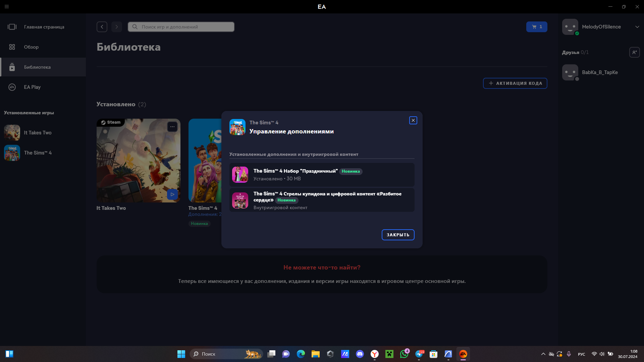644x362 pixels.
Task: Open the shopping cart with 1 item
Action: point(537,27)
